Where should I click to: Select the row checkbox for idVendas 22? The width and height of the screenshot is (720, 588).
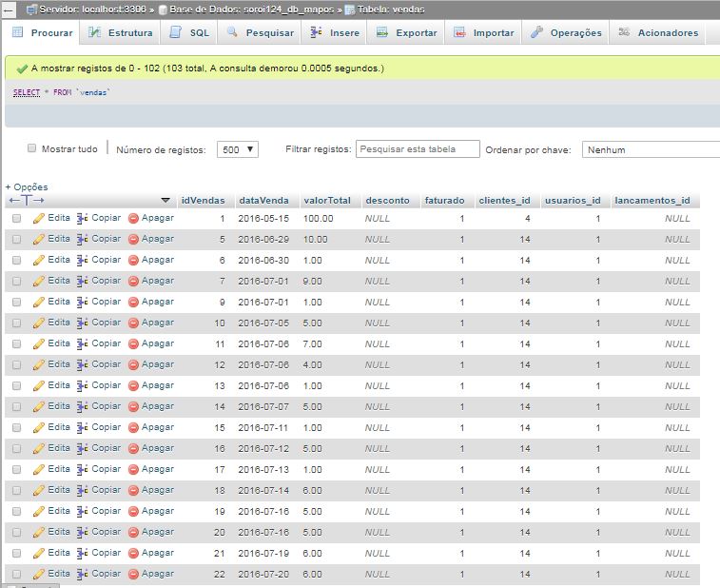click(16, 575)
